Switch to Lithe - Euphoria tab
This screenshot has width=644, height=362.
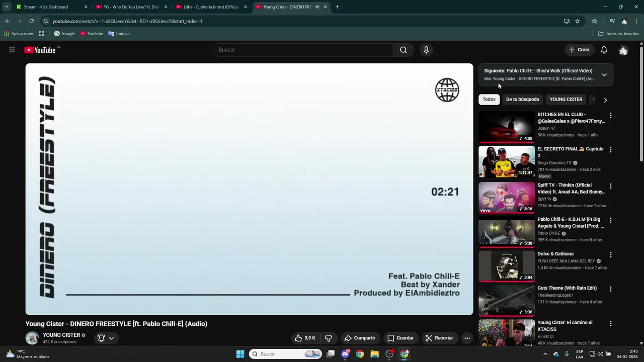pos(212,7)
